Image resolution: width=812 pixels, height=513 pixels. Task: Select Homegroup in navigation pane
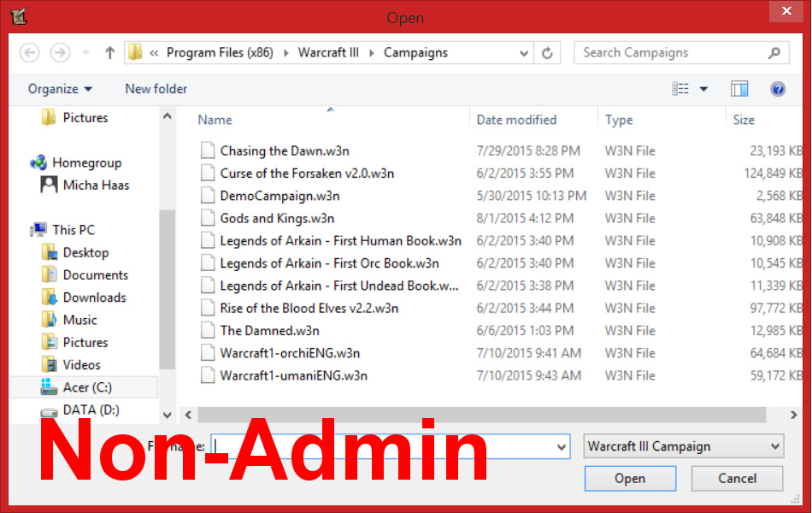point(86,162)
